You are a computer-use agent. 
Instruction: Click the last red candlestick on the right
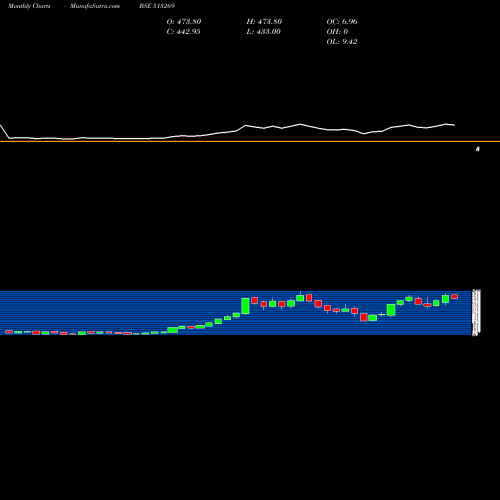(x=454, y=296)
